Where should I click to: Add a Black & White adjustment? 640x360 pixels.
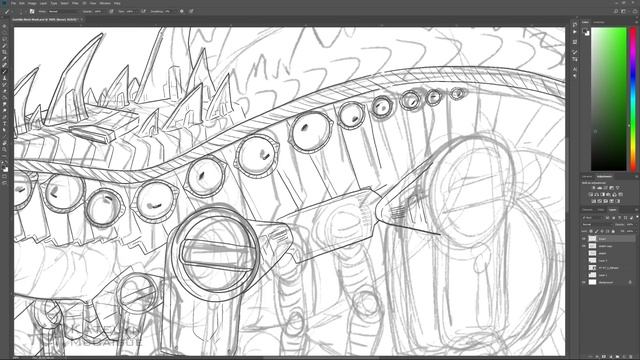[x=603, y=195]
